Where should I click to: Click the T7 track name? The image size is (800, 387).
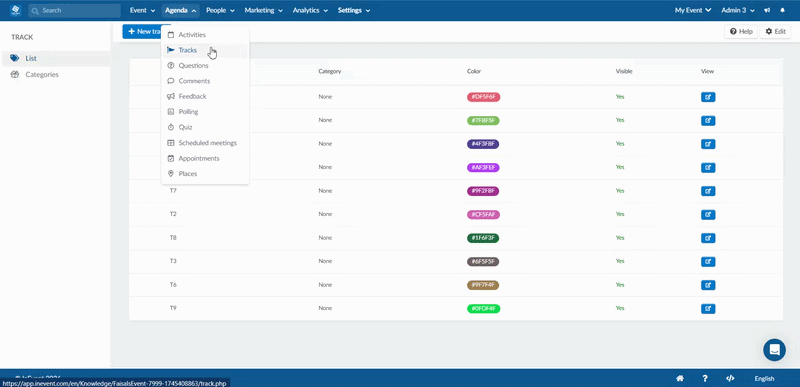pos(173,191)
